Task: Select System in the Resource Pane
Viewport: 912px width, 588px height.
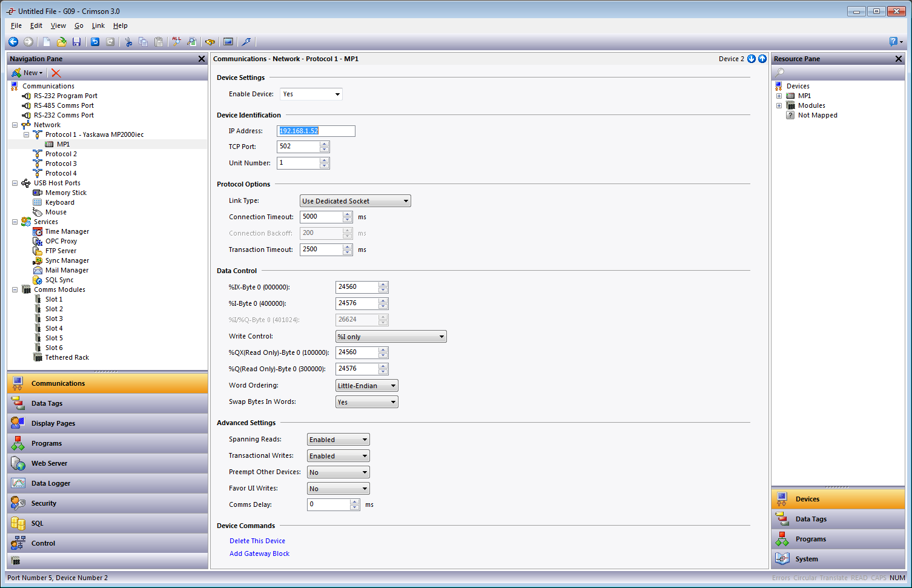Action: point(838,559)
